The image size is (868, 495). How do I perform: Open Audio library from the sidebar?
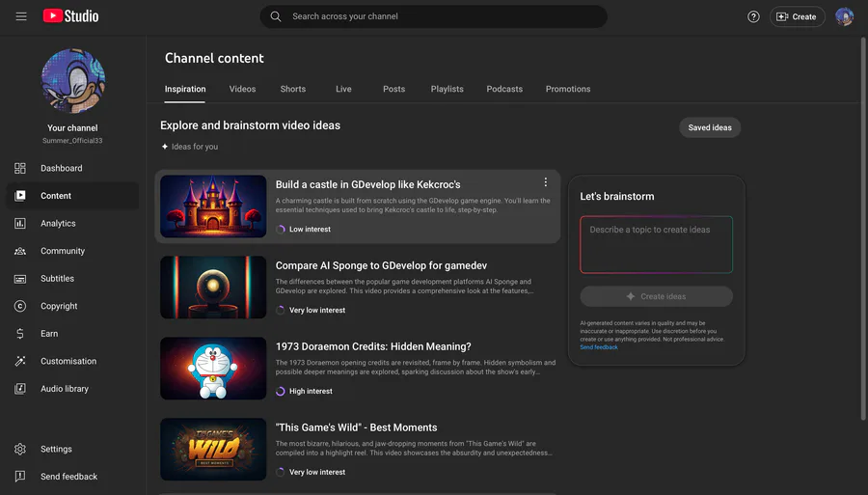click(x=72, y=389)
